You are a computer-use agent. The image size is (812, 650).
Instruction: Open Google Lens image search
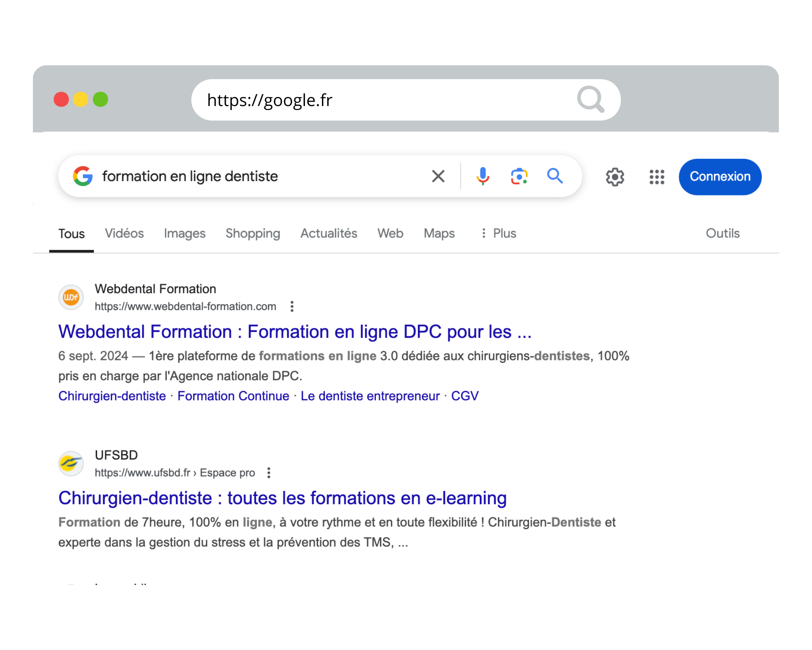click(x=519, y=176)
